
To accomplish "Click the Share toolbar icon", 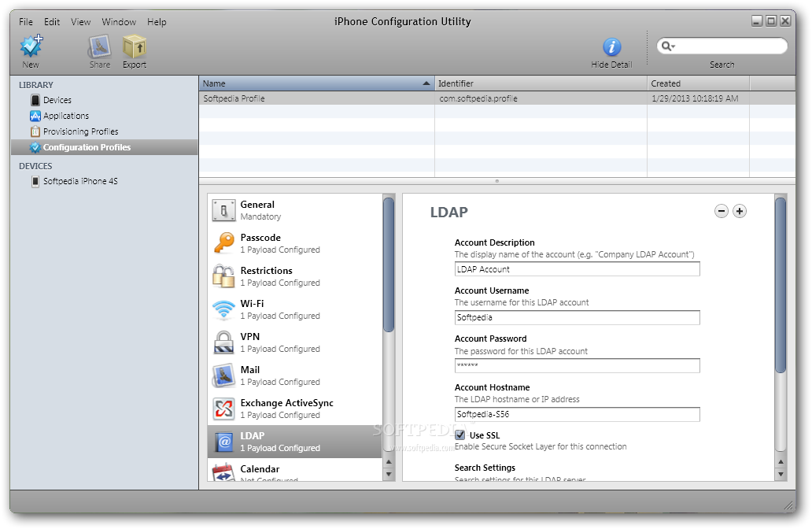I will (99, 46).
